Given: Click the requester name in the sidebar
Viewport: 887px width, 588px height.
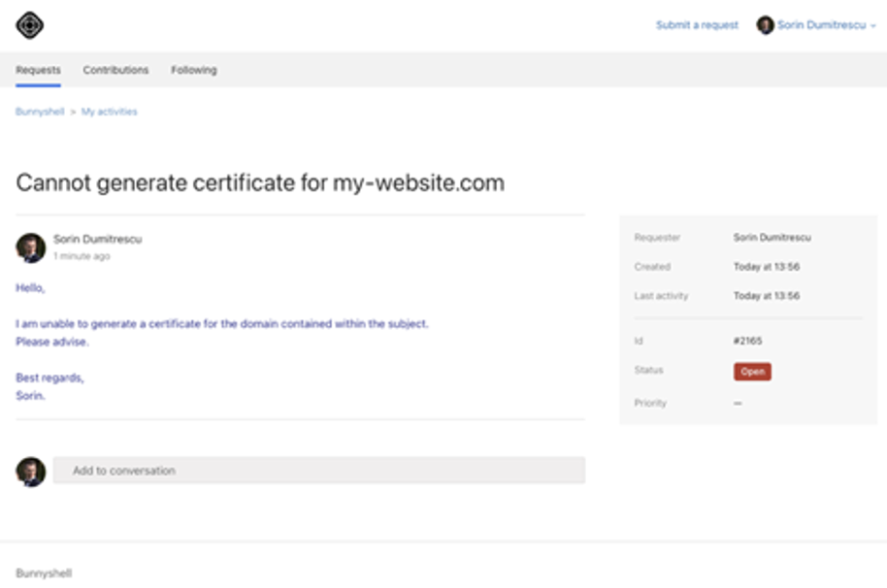Looking at the screenshot, I should tap(772, 238).
